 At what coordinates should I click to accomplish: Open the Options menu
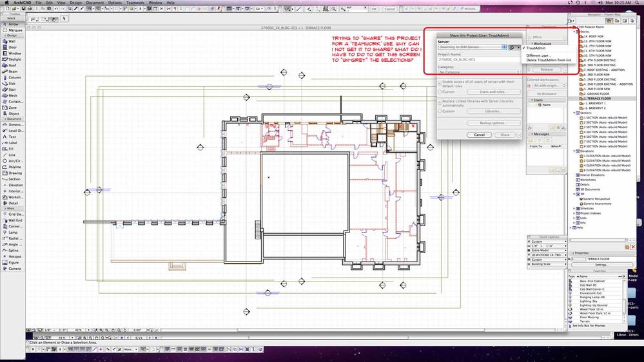[115, 3]
